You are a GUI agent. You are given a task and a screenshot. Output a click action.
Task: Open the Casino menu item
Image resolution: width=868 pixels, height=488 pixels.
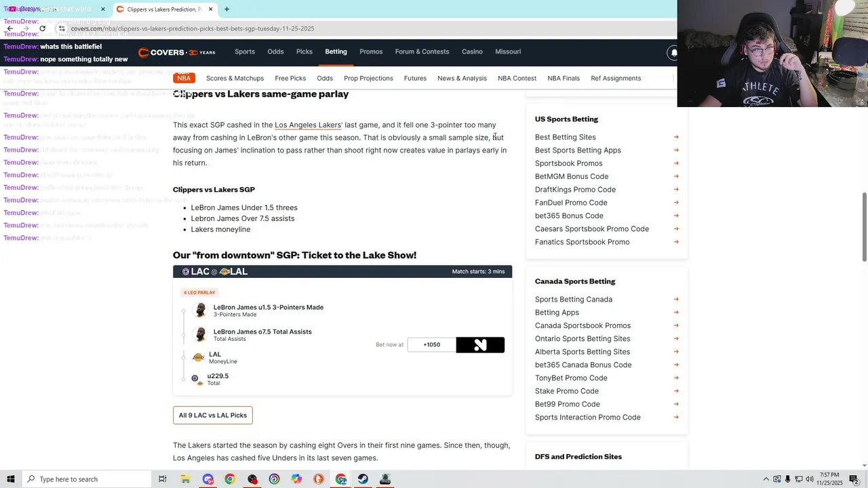tap(472, 52)
